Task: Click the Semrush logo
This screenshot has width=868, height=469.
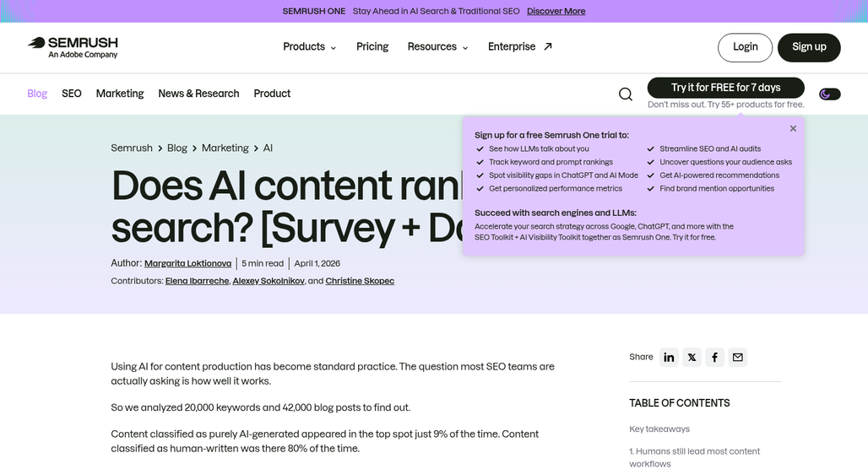Action: click(x=73, y=47)
